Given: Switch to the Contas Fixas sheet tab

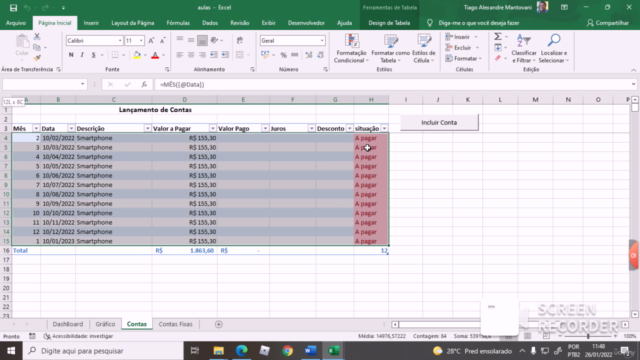Looking at the screenshot, I should [176, 324].
